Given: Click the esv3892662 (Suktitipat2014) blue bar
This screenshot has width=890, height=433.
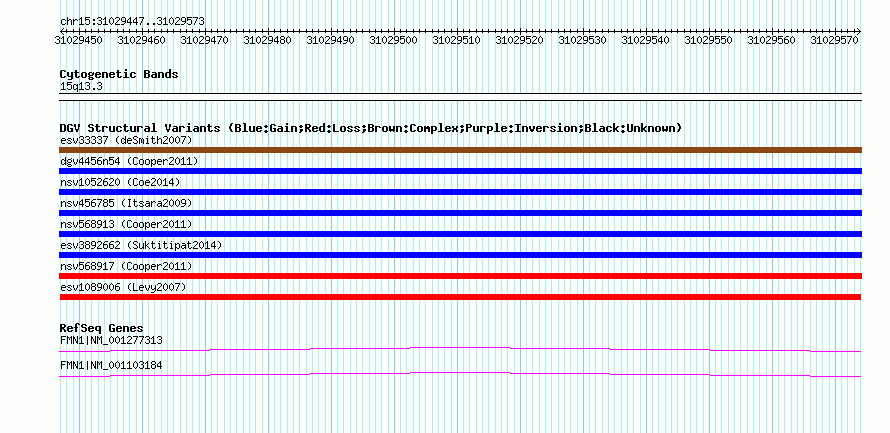Looking at the screenshot, I should tap(460, 255).
